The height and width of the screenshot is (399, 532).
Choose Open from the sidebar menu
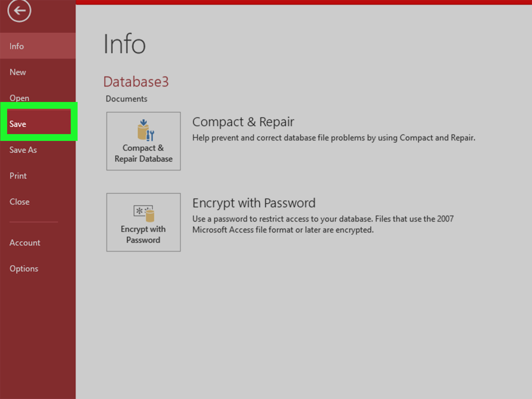[x=19, y=98]
